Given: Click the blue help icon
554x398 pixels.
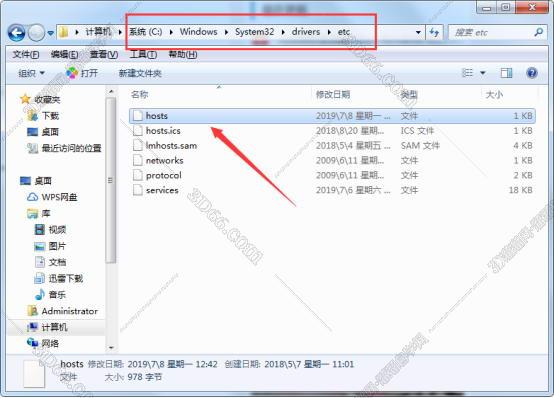Looking at the screenshot, I should tap(532, 73).
